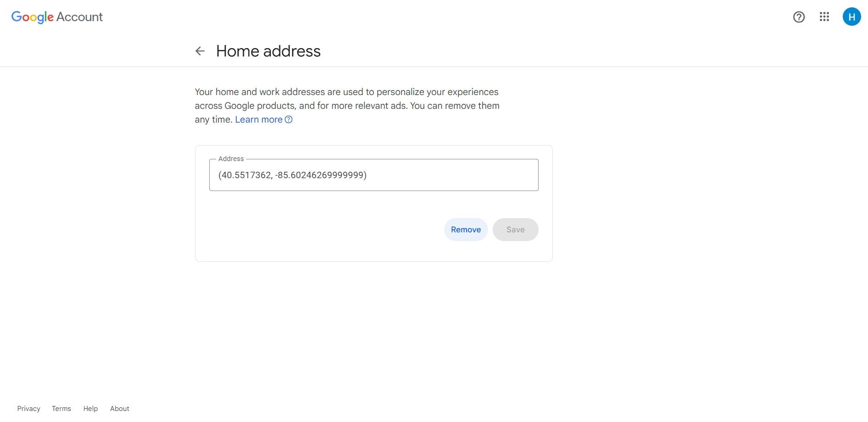Viewport: 868px width, 422px height.
Task: Click the Home address page title
Action: click(268, 51)
